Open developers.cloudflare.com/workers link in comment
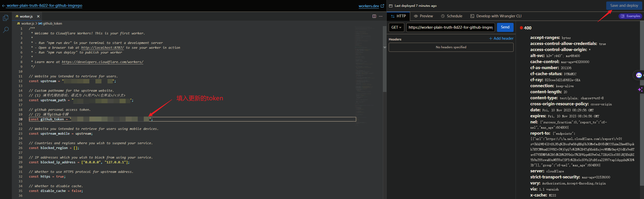Screen dimensions: 644x199 (x=102, y=62)
